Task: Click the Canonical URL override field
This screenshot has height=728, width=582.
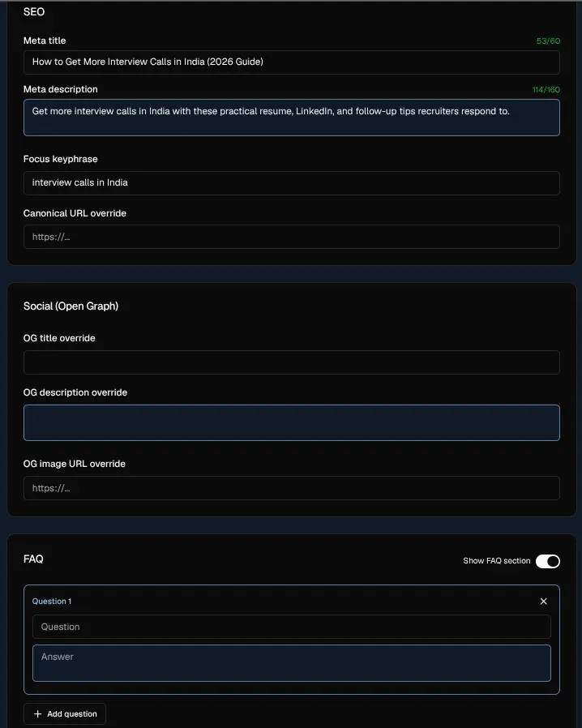Action: 292,237
